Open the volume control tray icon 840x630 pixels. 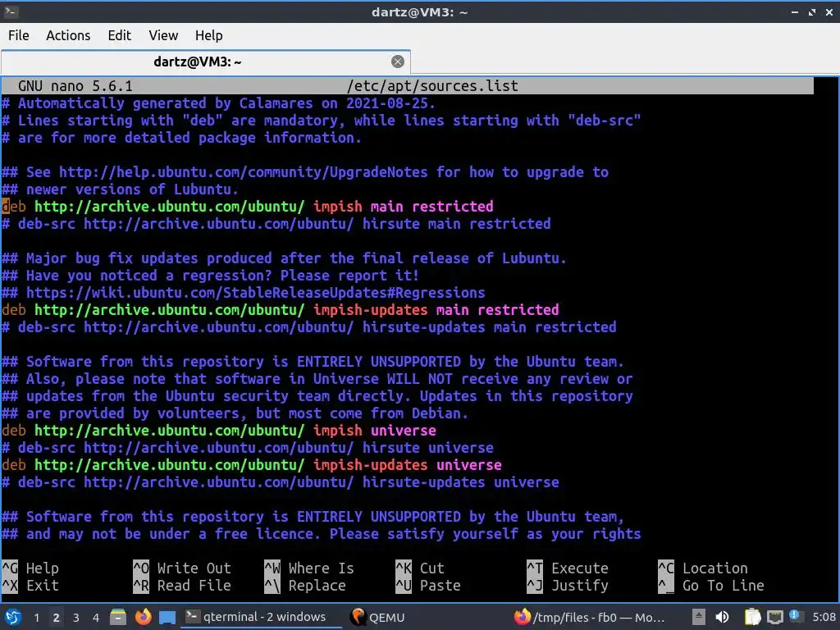click(x=722, y=617)
